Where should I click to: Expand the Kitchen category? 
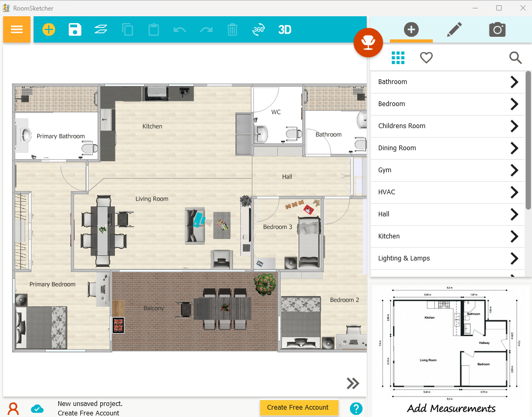(448, 236)
